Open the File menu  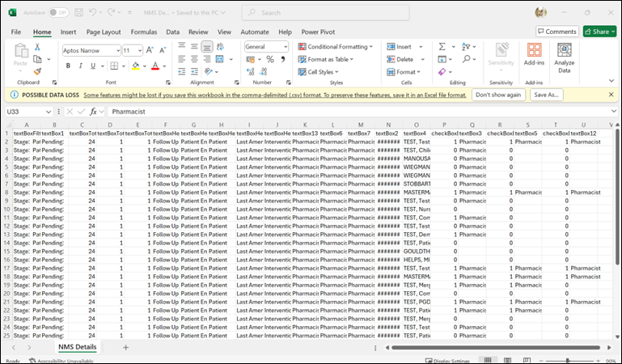(16, 32)
